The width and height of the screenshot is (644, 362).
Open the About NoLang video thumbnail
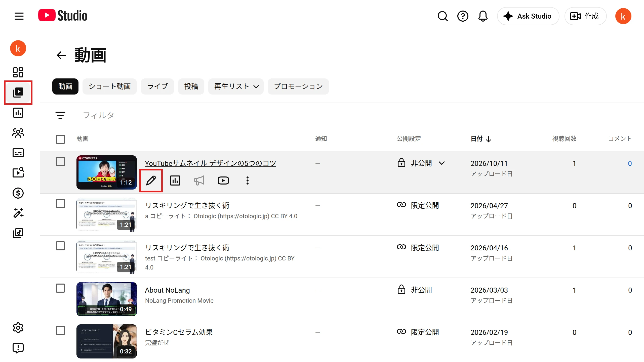(107, 299)
